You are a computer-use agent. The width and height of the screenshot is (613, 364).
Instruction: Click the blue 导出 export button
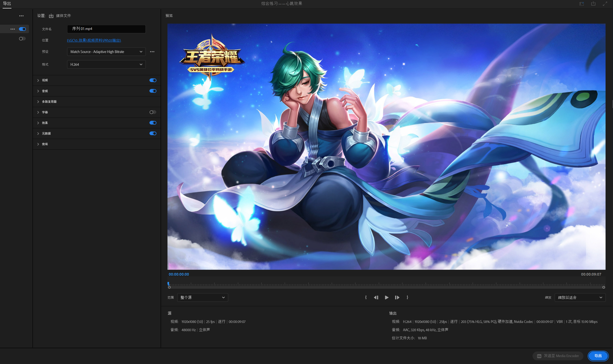coord(598,356)
